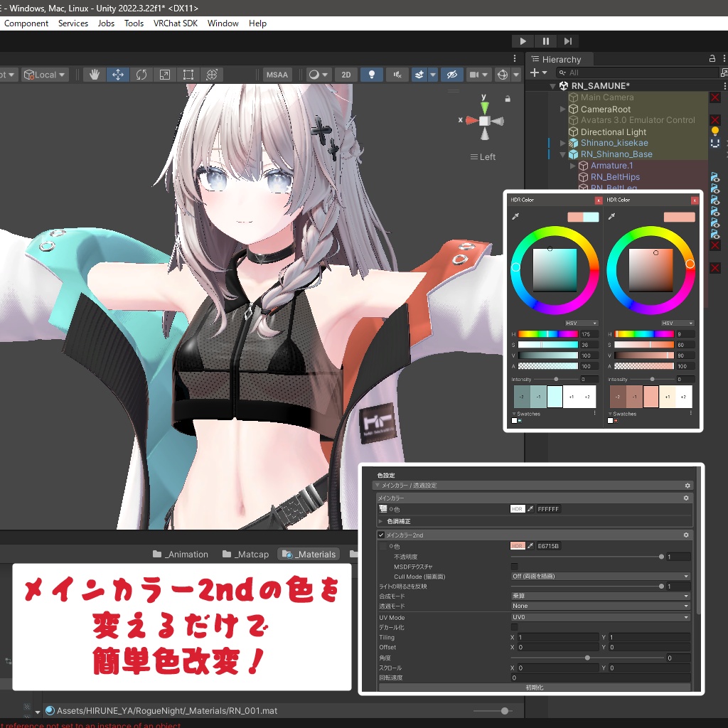Open the Component menu
Screen dimensions: 728x728
pos(26,23)
